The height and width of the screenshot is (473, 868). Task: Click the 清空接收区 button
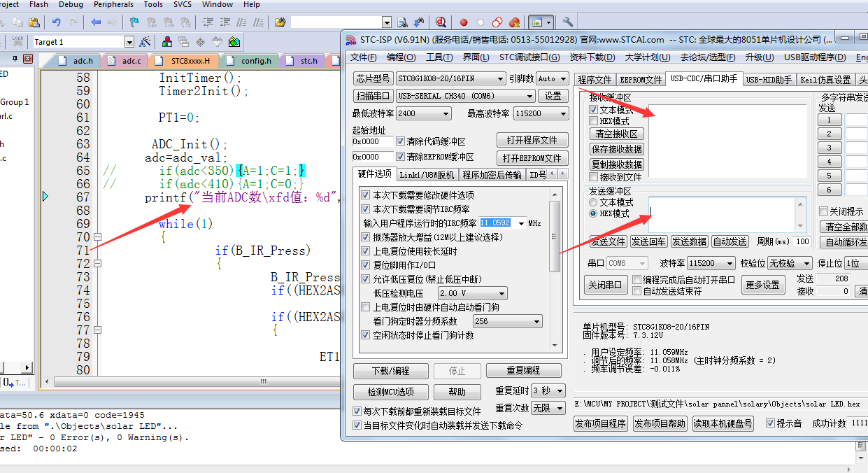pyautogui.click(x=616, y=134)
